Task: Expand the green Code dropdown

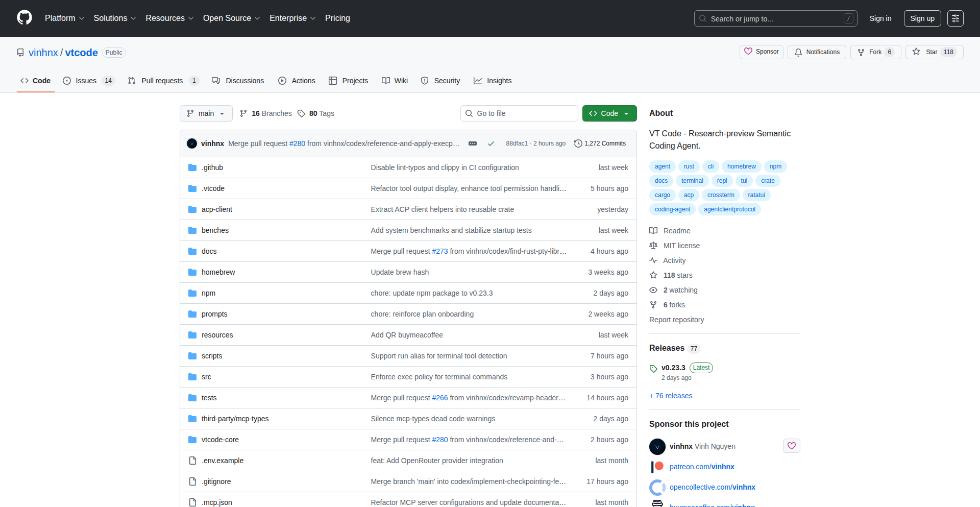Action: (x=609, y=113)
